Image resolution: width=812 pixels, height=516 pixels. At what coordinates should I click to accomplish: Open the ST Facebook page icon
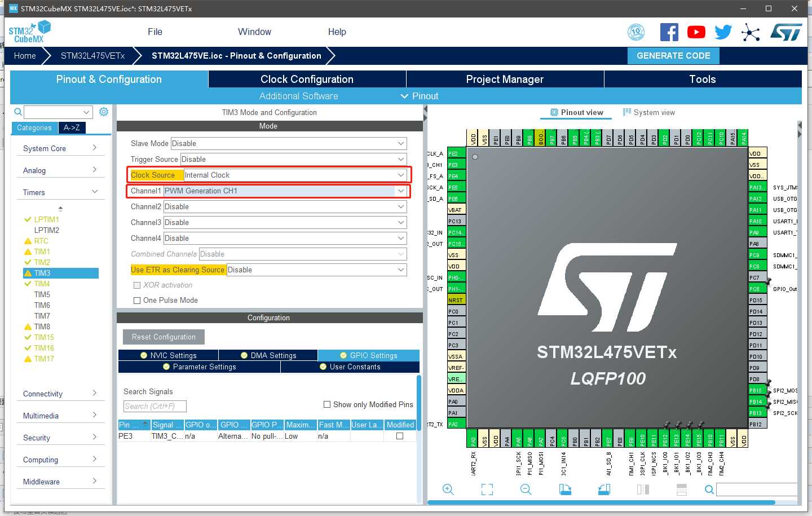click(669, 32)
